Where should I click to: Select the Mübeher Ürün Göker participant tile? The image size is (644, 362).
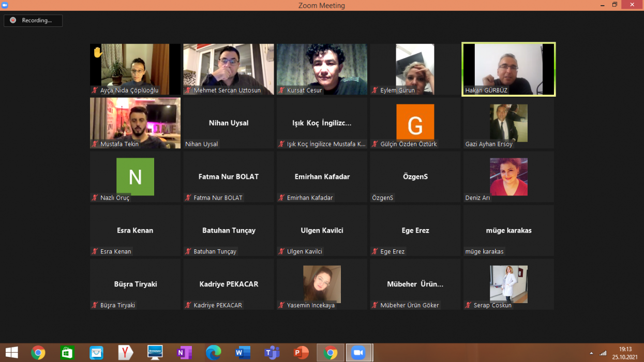pos(415,284)
